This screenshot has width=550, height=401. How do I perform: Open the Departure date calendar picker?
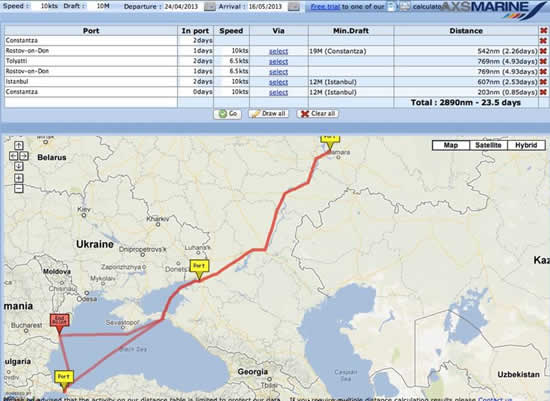click(x=210, y=7)
